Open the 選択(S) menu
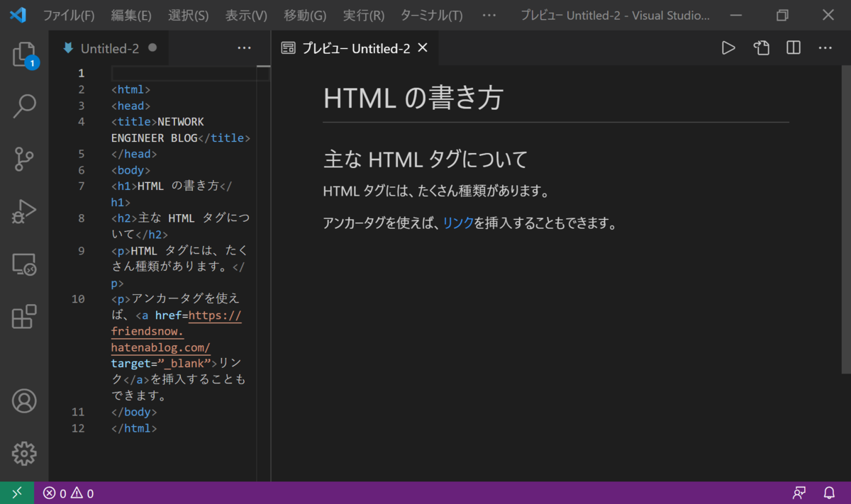851x504 pixels. (x=189, y=15)
